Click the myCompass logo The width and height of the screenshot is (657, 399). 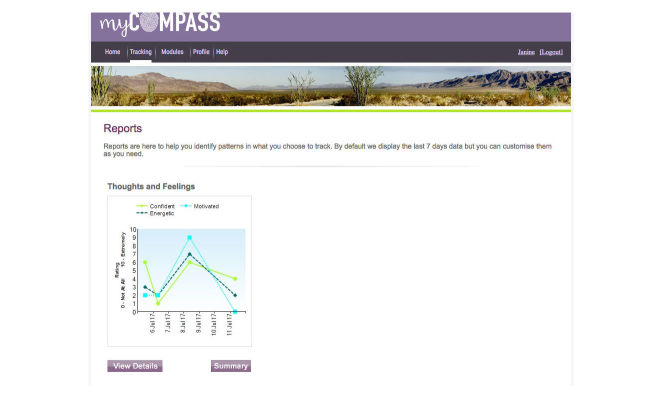(x=160, y=23)
